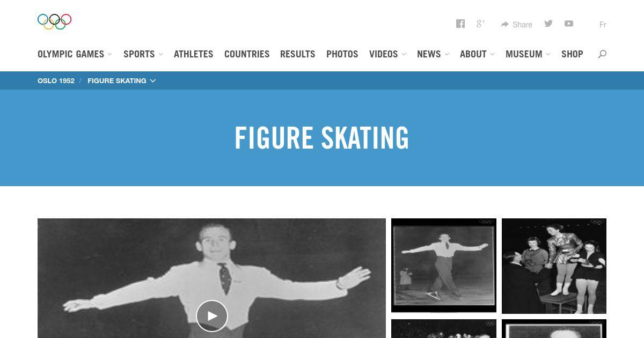Open the search magnifier icon

[602, 54]
